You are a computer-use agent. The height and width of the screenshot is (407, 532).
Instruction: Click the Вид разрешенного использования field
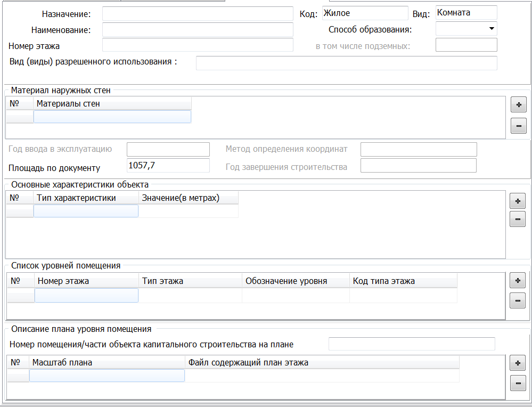(346, 63)
